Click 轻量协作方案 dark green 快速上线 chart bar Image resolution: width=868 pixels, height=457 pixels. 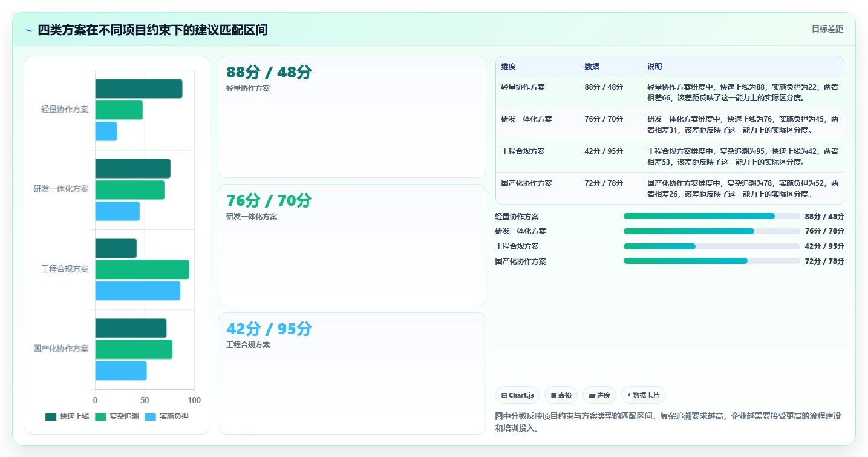click(x=139, y=89)
